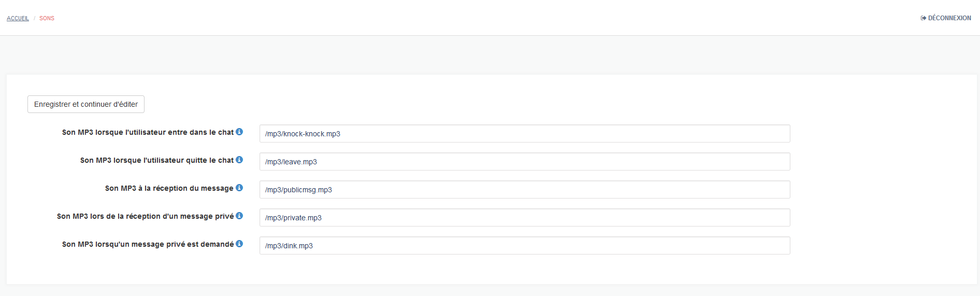Click info icon beside 'entre dans le chat' label
980x296 pixels.
coord(239,132)
